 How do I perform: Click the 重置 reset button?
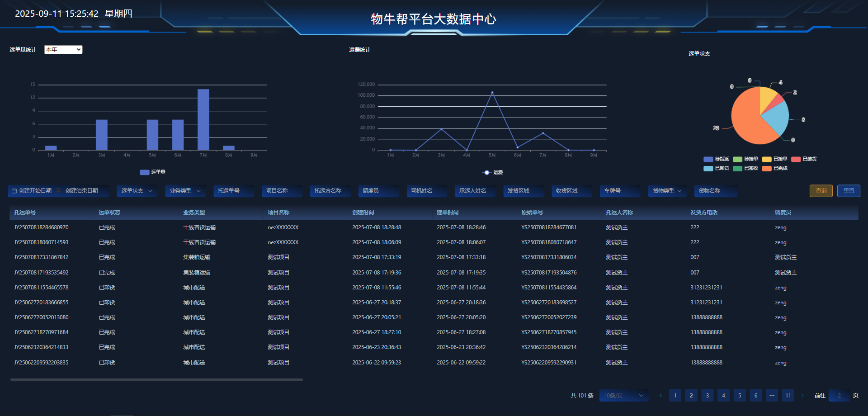click(849, 191)
